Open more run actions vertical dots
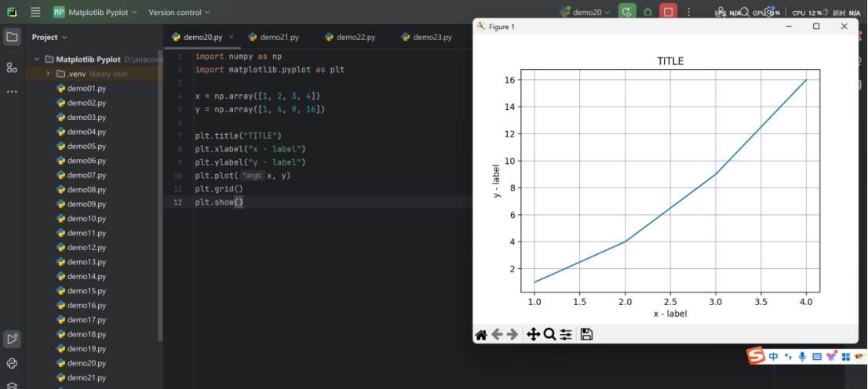The height and width of the screenshot is (389, 868). (x=688, y=12)
